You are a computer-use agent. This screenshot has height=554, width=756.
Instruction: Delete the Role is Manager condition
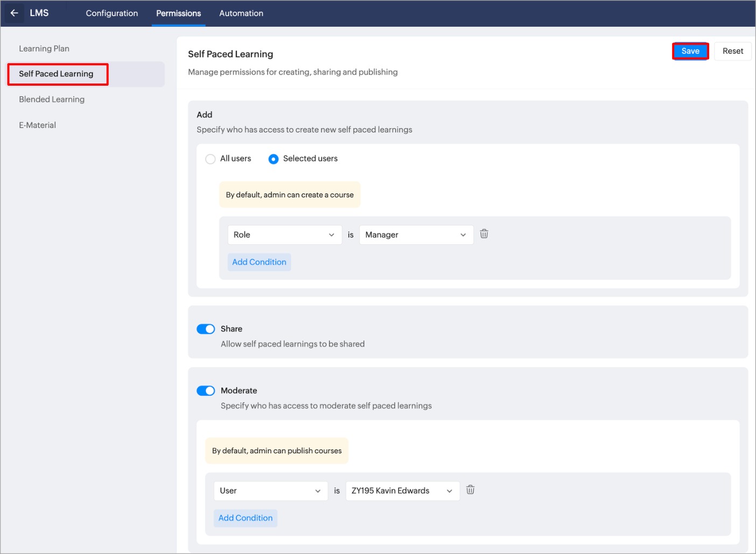(x=484, y=234)
